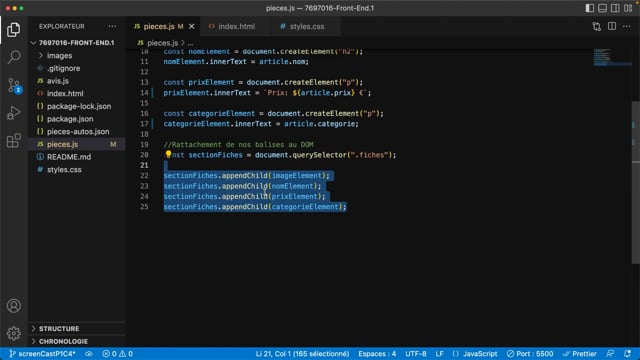Open Explorer more actions ellipsis
This screenshot has height=360, width=640.
[112, 27]
